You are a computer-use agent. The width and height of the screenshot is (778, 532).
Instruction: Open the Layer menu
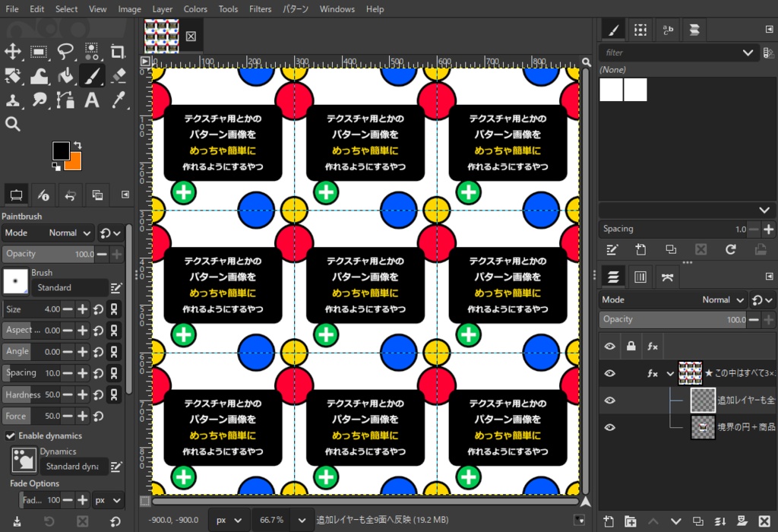(163, 9)
